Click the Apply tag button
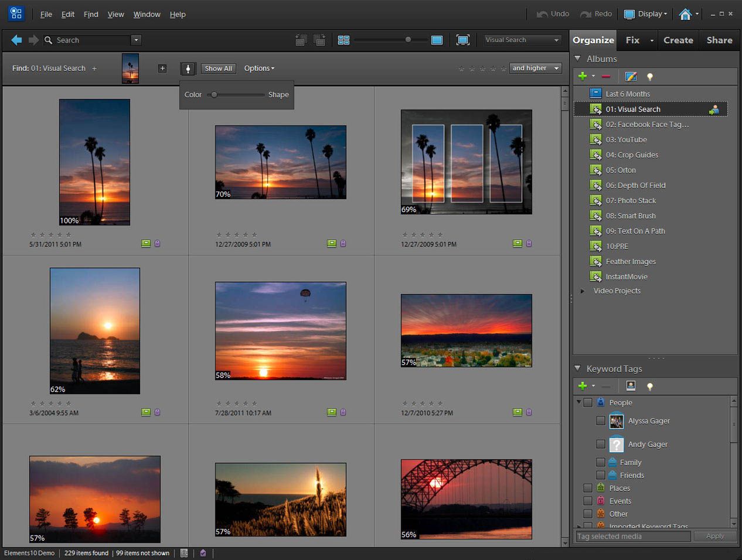Image resolution: width=742 pixels, height=560 pixels. 715,536
